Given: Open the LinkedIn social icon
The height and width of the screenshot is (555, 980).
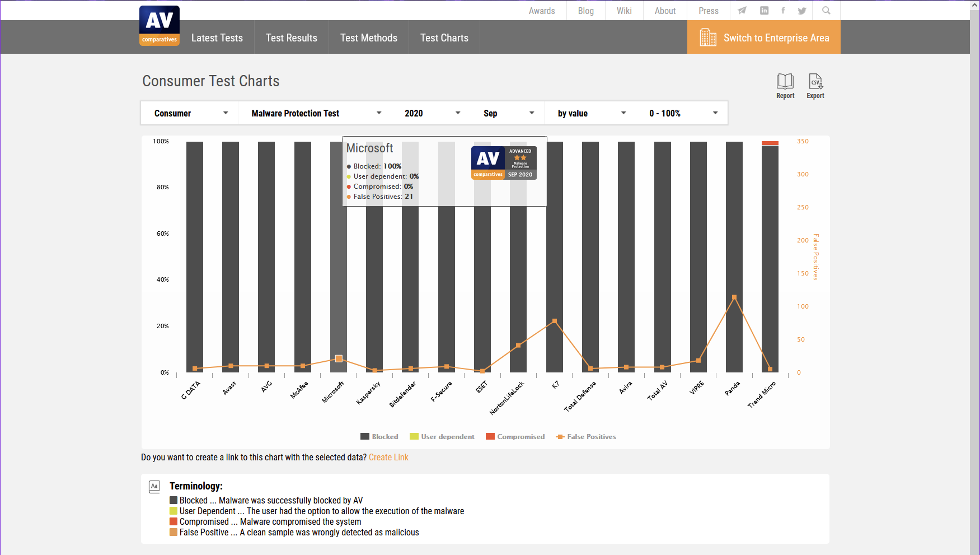Looking at the screenshot, I should point(764,11).
